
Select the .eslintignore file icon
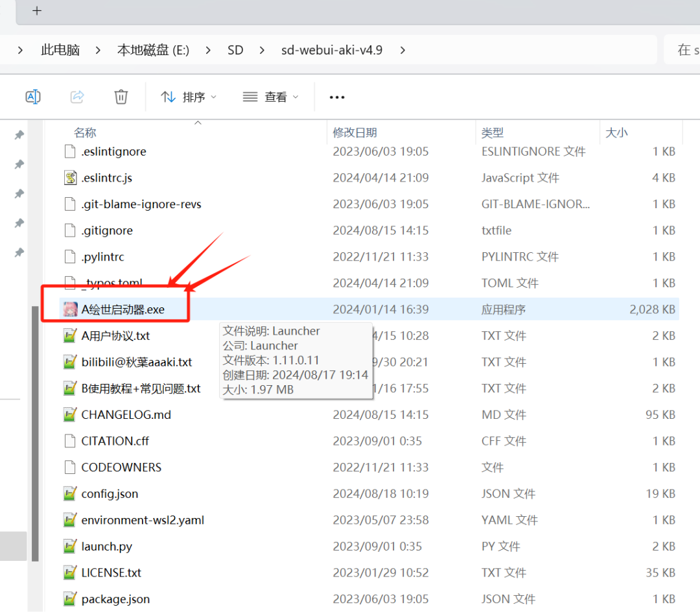(70, 152)
